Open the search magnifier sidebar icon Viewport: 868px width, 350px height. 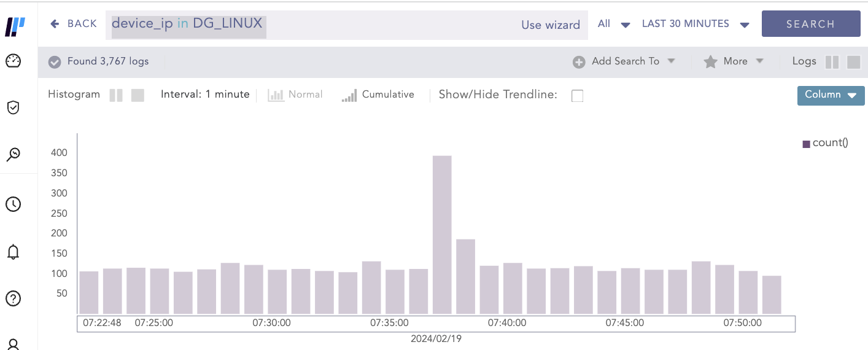(x=14, y=154)
